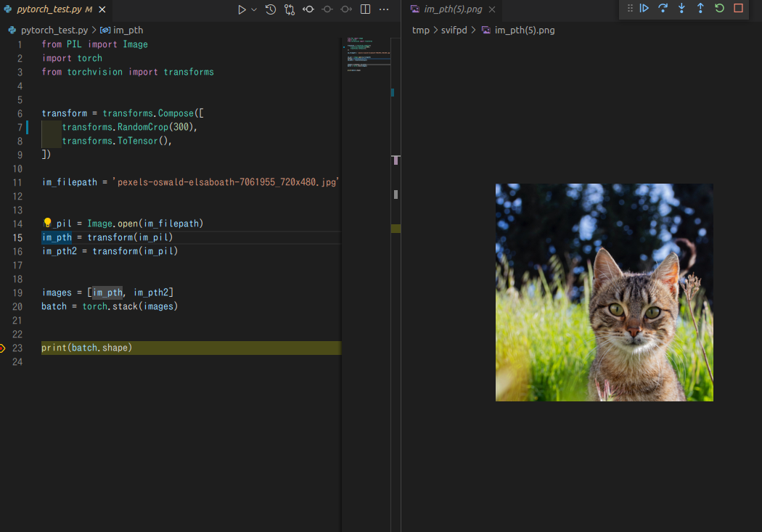Click the previous change navigation icon
Image resolution: width=762 pixels, height=532 pixels.
[308, 9]
